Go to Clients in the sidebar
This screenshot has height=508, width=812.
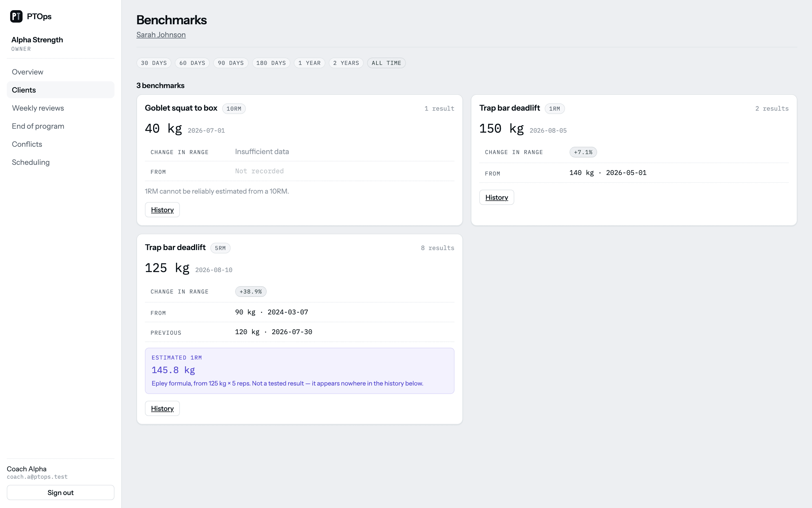(60, 90)
